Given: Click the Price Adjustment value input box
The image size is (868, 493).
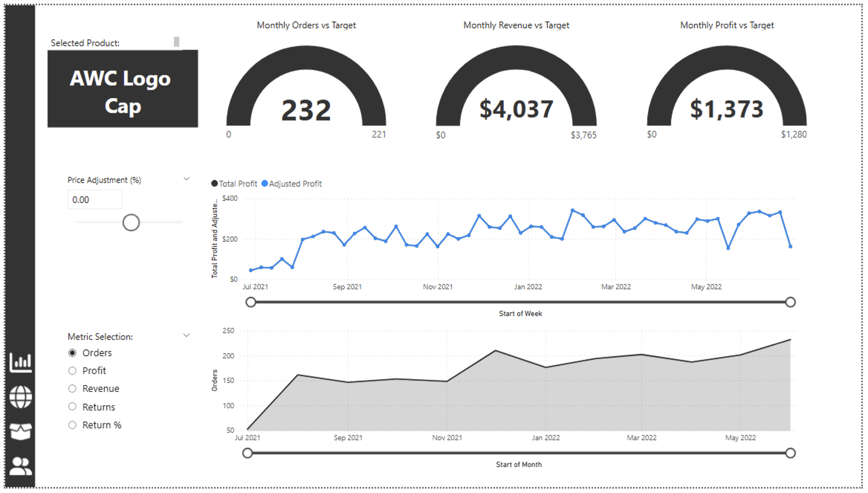Looking at the screenshot, I should click(95, 200).
